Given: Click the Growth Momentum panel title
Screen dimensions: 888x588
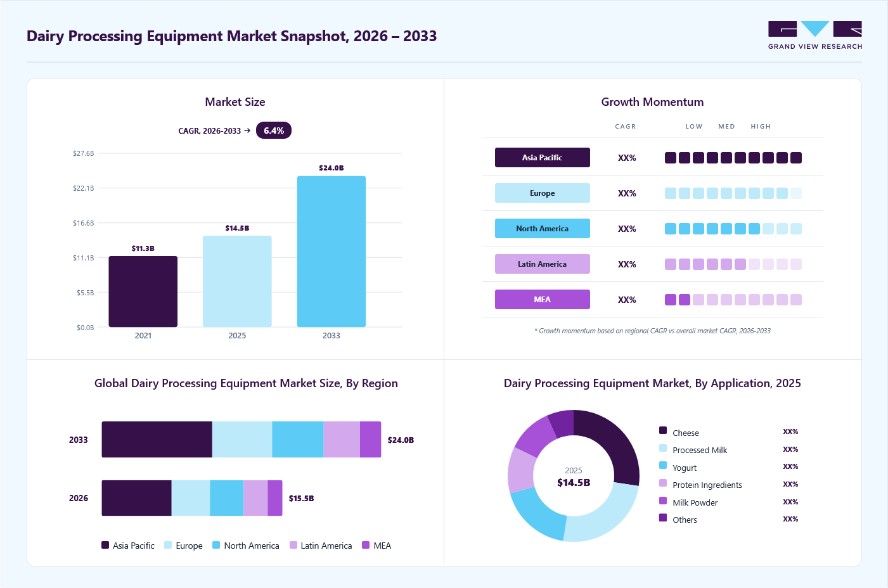Looking at the screenshot, I should click(x=652, y=102).
